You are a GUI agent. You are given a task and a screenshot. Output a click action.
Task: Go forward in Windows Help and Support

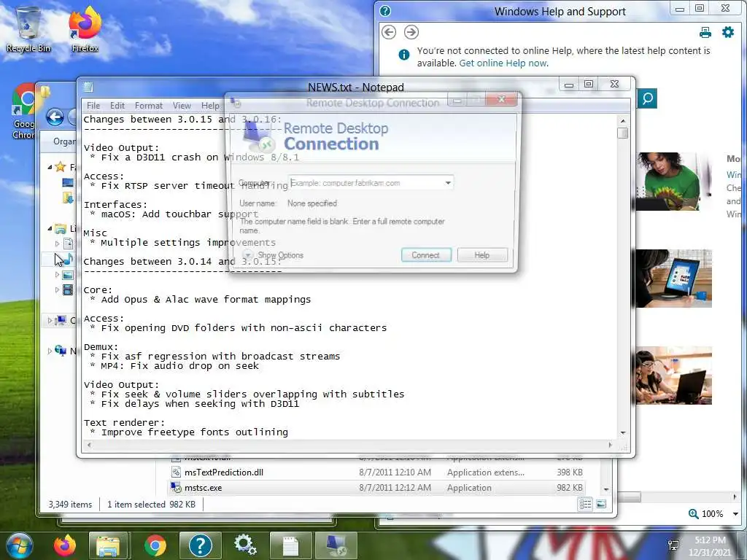click(411, 32)
